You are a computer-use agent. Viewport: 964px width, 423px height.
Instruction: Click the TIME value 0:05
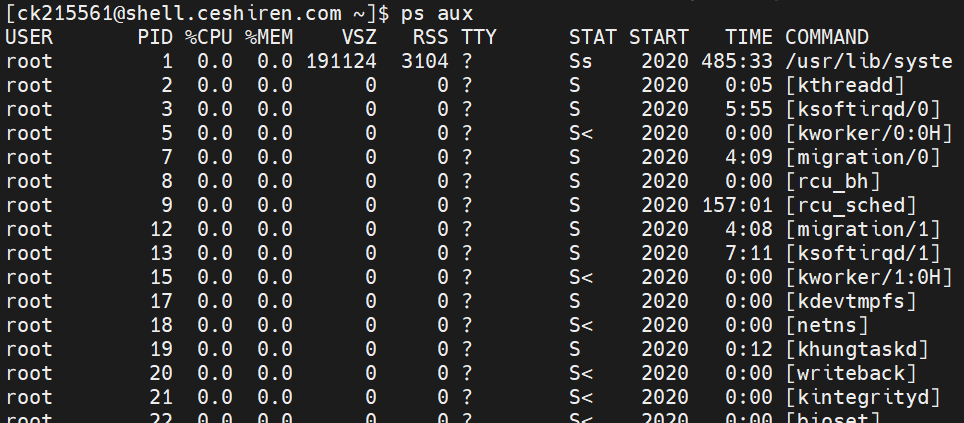pos(748,85)
